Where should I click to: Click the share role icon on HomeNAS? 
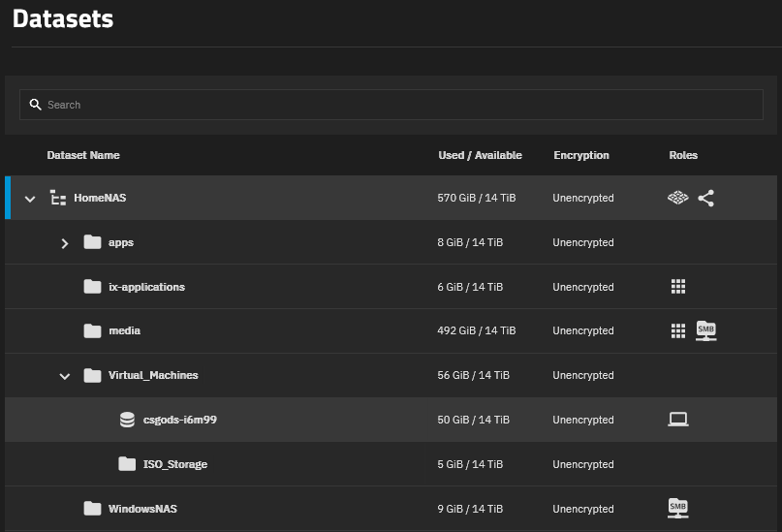[x=706, y=198]
